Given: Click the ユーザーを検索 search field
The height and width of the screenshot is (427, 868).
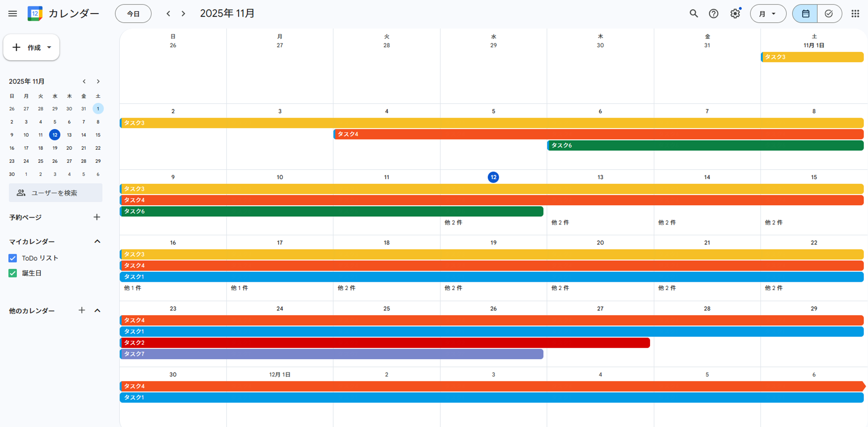Looking at the screenshot, I should (56, 193).
